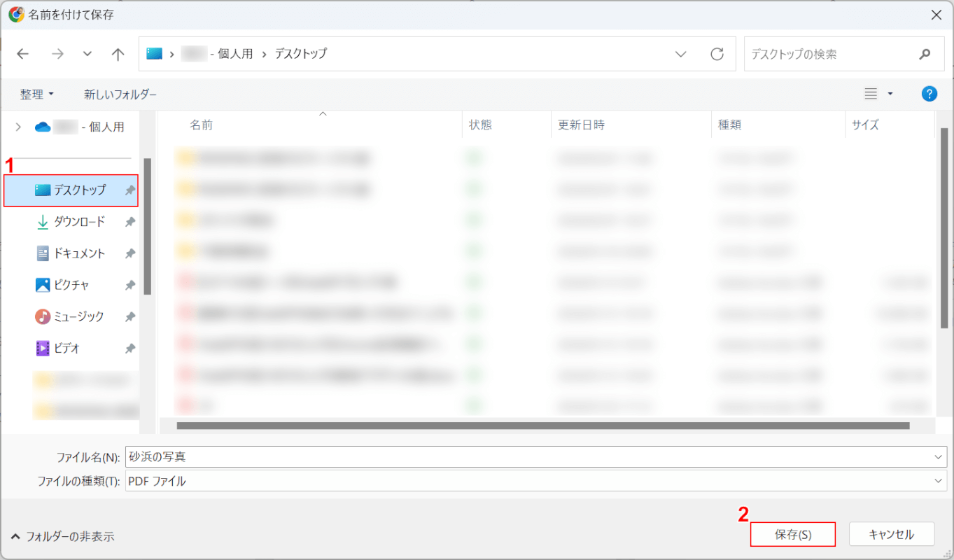Click the forward navigation arrow
Viewport: 954px width, 560px height.
pos(57,54)
